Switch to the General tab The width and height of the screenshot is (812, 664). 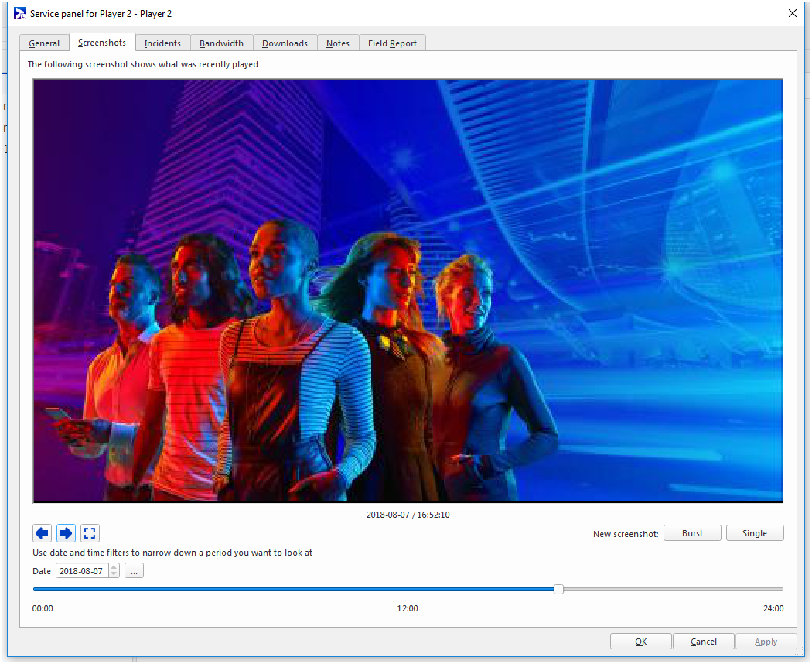(x=44, y=43)
